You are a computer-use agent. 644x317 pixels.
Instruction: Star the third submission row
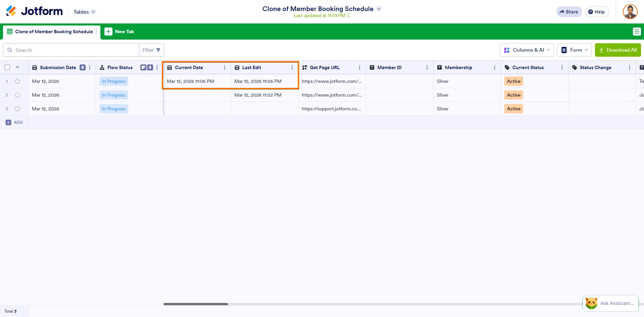(x=17, y=108)
